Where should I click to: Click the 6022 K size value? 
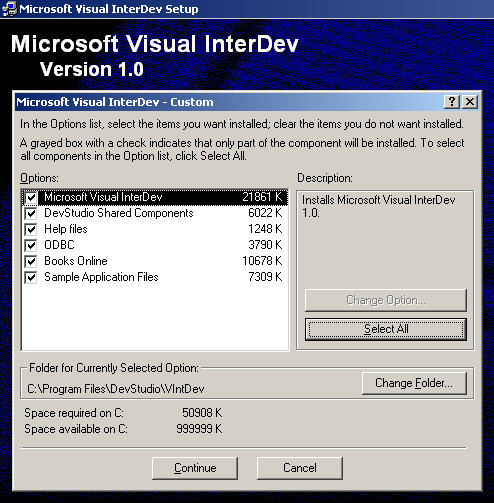pos(265,213)
